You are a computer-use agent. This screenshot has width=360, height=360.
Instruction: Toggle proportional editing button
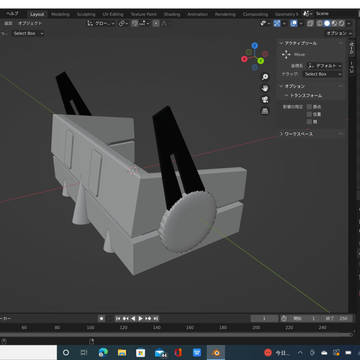156,23
